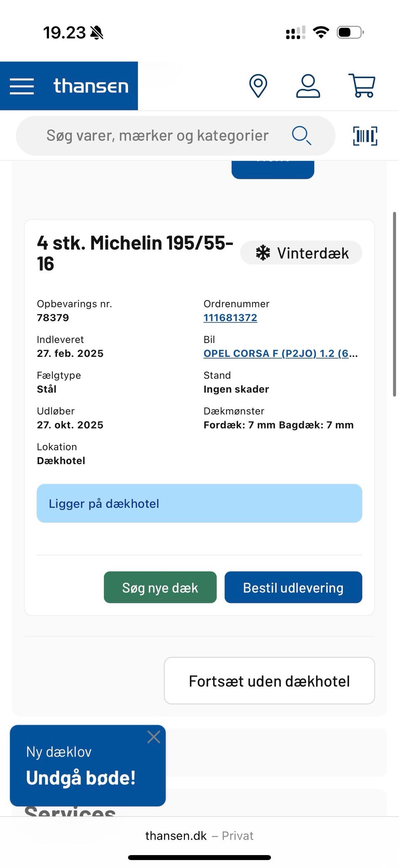Screen dimensions: 399x868
Task: Click the Ligger på dækhotel status bar
Action: tap(199, 503)
